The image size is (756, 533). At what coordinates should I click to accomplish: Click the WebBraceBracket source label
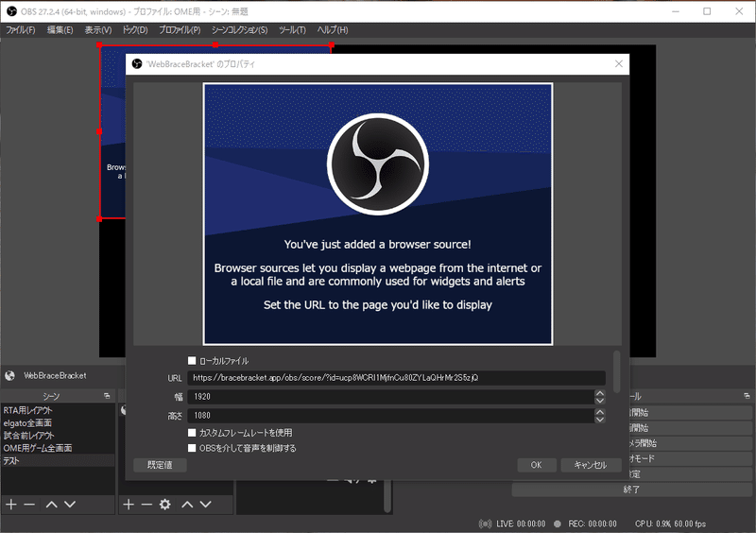(x=55, y=376)
